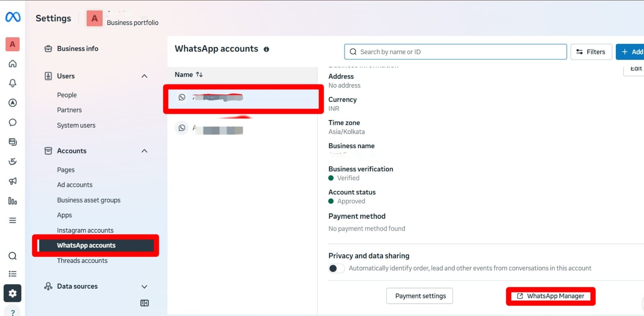Click the 'Business verification' label
The height and width of the screenshot is (316, 644).
click(361, 169)
